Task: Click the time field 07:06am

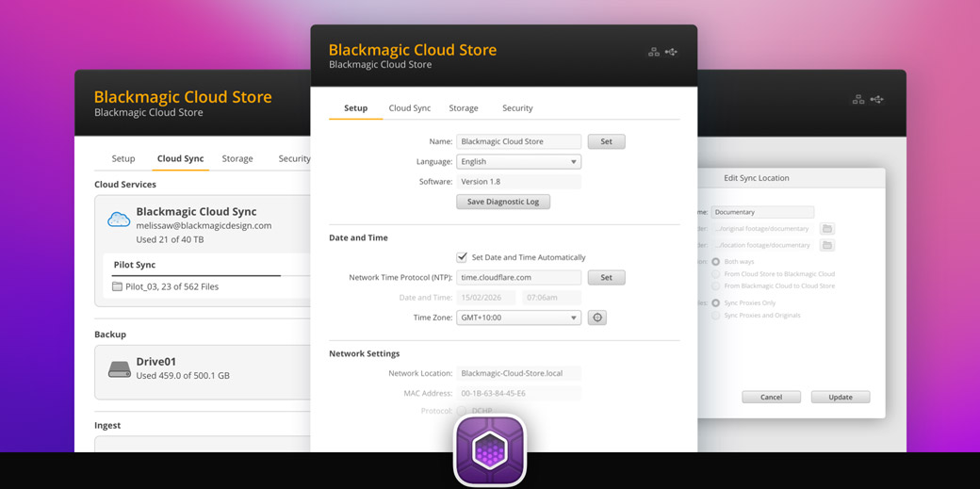Action: click(552, 298)
